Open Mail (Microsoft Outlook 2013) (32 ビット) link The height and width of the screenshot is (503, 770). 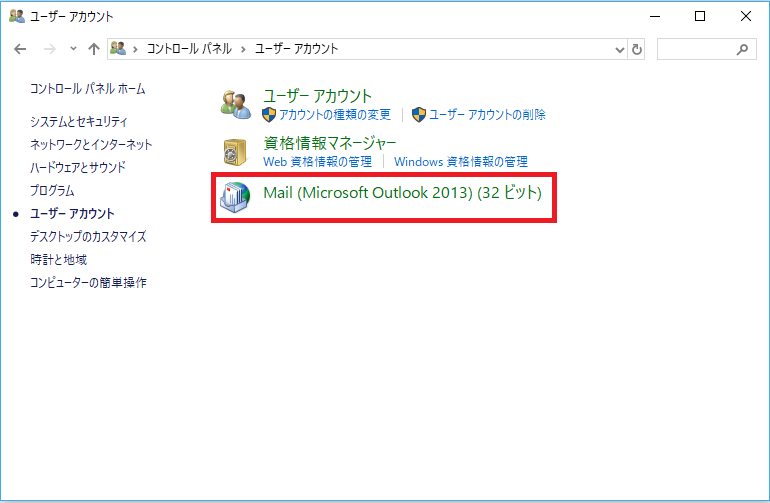click(x=402, y=193)
